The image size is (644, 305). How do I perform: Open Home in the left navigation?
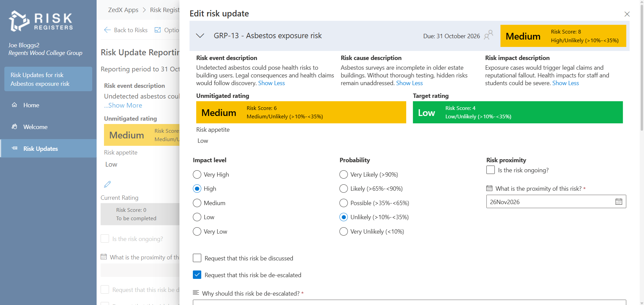48,105
